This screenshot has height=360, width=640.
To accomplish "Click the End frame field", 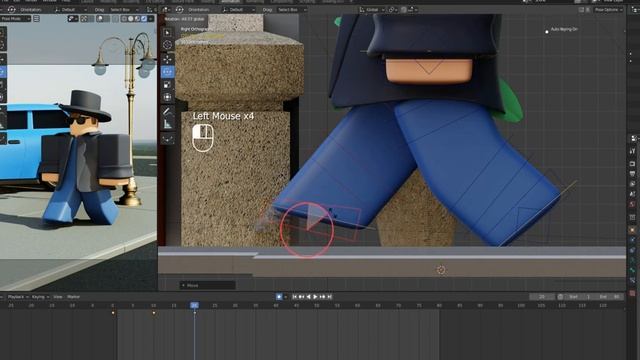I will (609, 297).
